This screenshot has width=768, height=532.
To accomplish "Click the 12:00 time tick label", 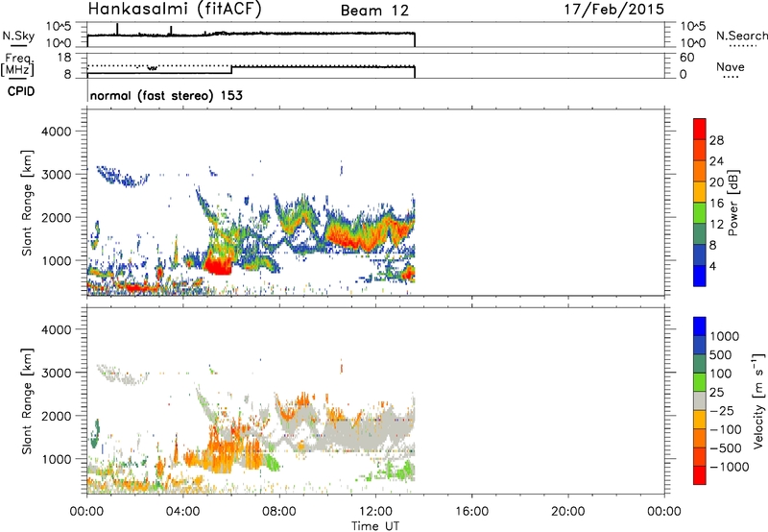I will pos(375,512).
